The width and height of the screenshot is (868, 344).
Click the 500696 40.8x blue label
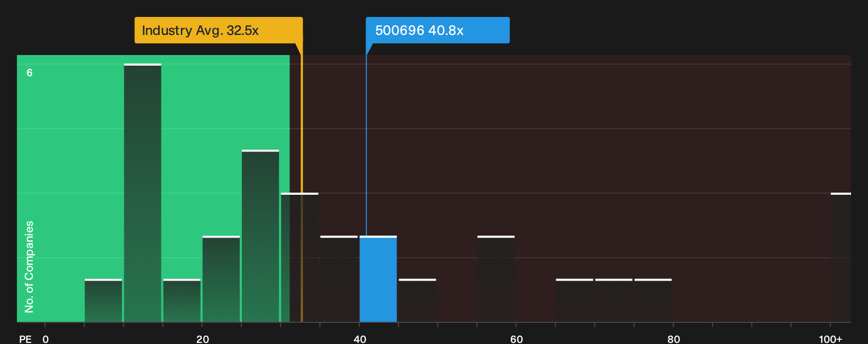pos(438,30)
